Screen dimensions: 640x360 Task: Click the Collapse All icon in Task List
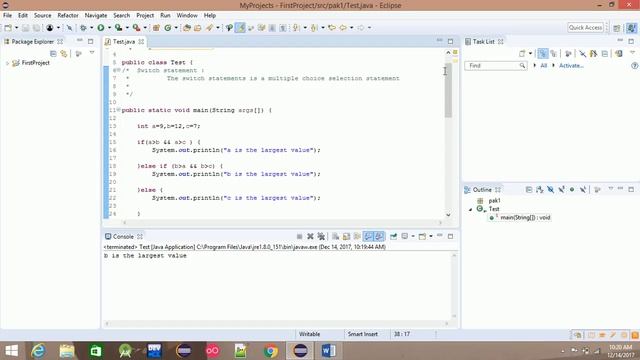pos(604,53)
